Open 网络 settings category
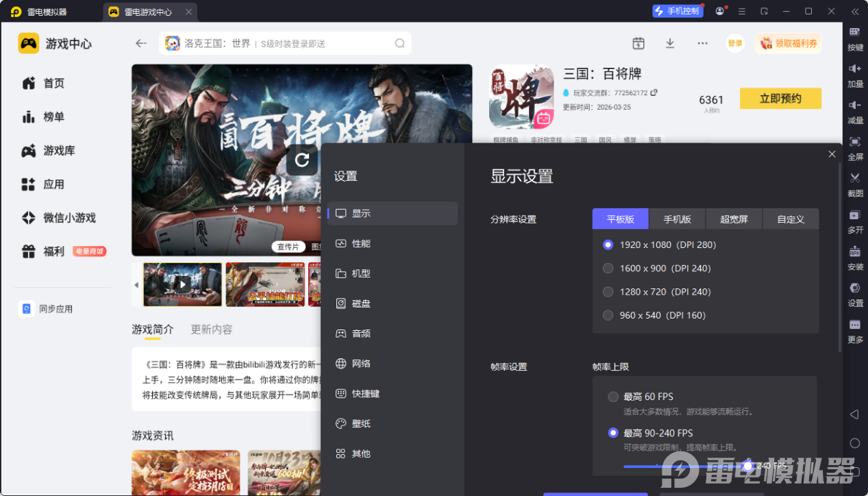868x496 pixels. pyautogui.click(x=393, y=364)
